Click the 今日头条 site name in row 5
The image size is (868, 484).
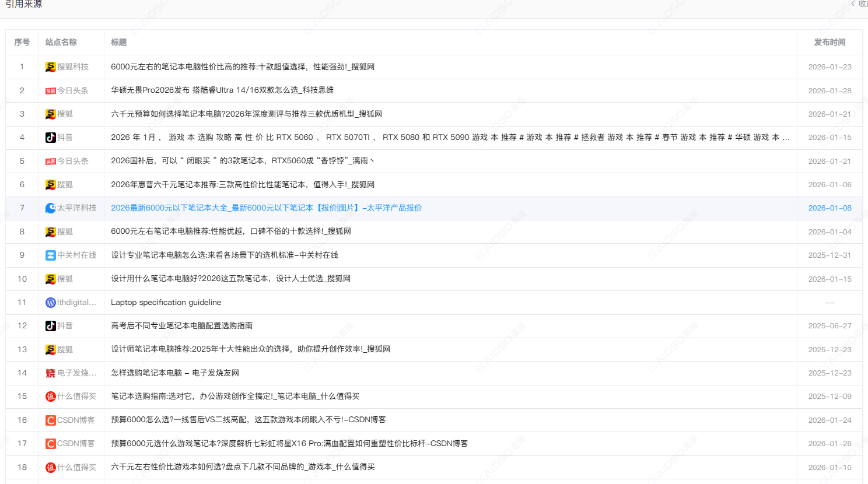pyautogui.click(x=73, y=162)
